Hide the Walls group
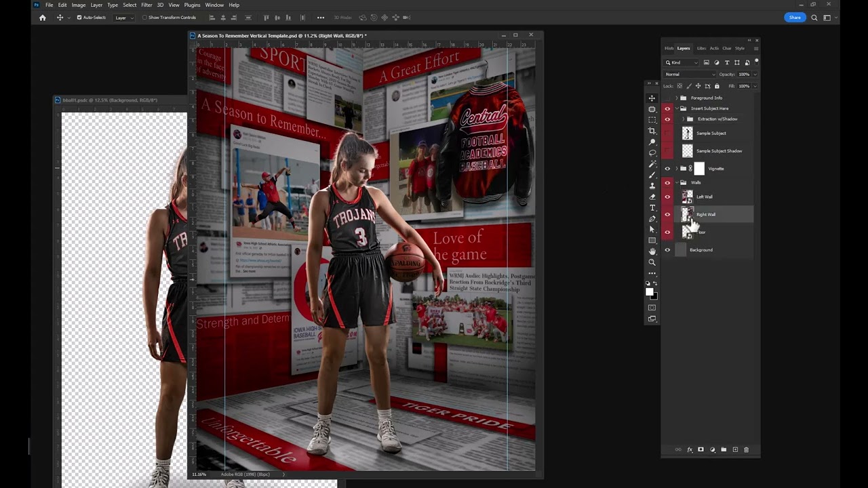 click(x=667, y=182)
